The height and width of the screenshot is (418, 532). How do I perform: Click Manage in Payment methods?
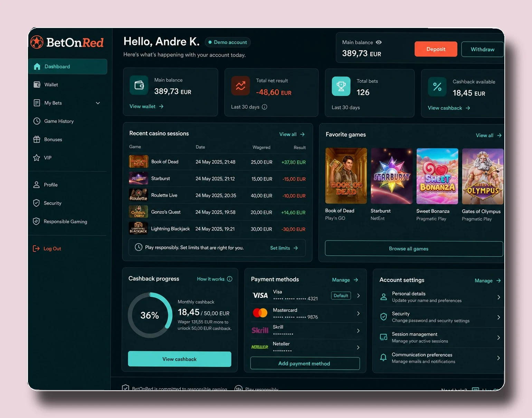tap(345, 280)
